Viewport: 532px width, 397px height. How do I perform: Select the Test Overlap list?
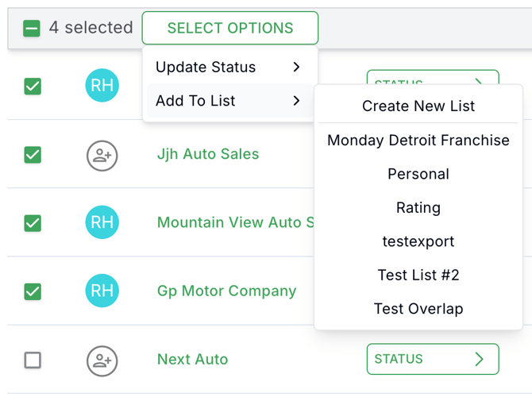pos(418,309)
